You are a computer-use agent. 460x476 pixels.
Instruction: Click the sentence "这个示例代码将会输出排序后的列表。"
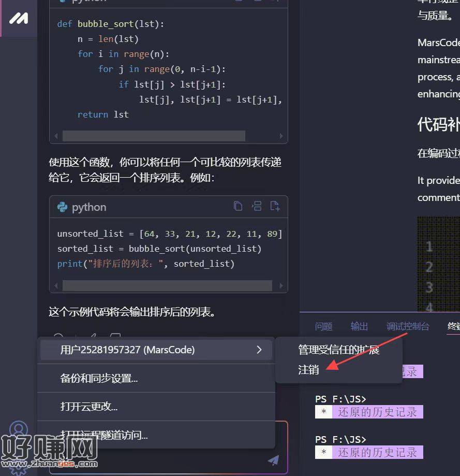coord(132,312)
